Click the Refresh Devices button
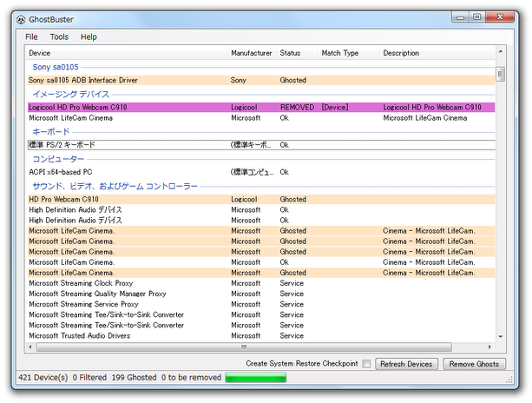 pos(406,364)
